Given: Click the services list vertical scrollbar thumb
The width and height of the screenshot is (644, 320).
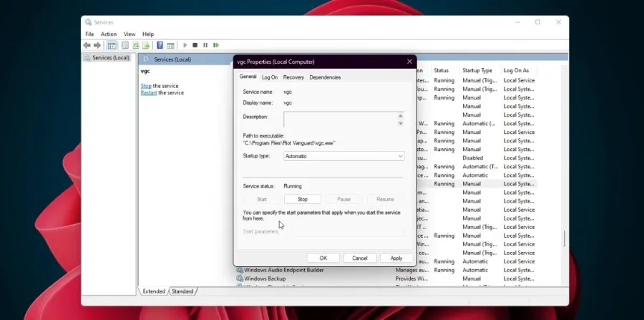Looking at the screenshot, I should pos(565,238).
